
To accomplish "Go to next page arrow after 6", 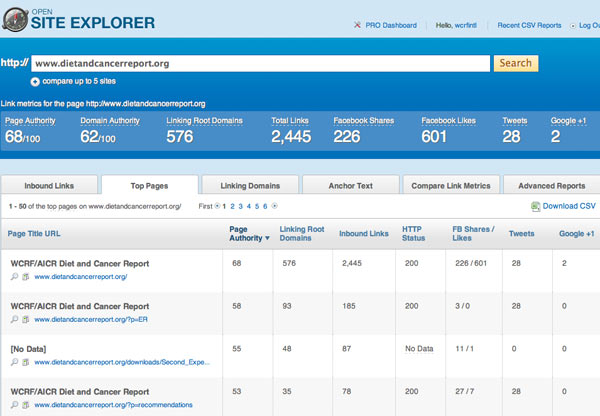I will [x=274, y=206].
